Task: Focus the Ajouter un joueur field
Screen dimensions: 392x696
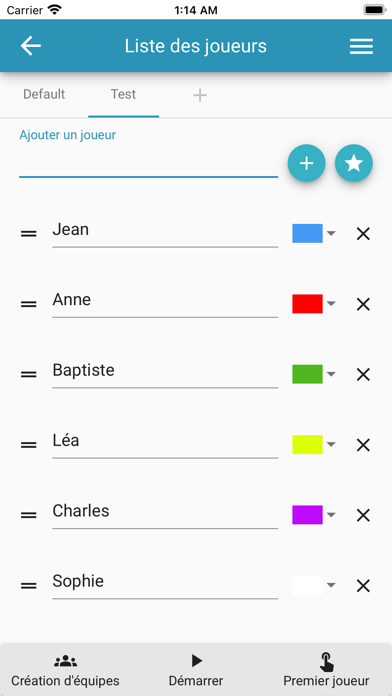Action: tap(148, 164)
